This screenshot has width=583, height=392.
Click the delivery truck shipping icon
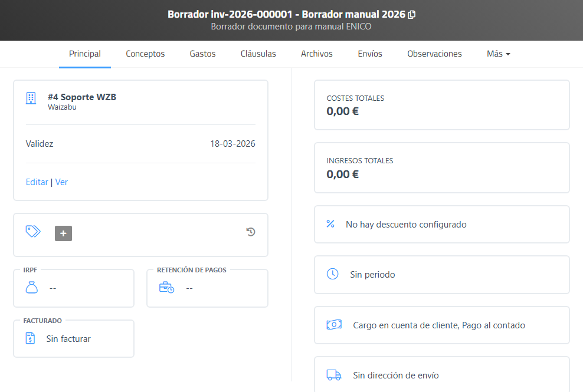click(x=334, y=375)
